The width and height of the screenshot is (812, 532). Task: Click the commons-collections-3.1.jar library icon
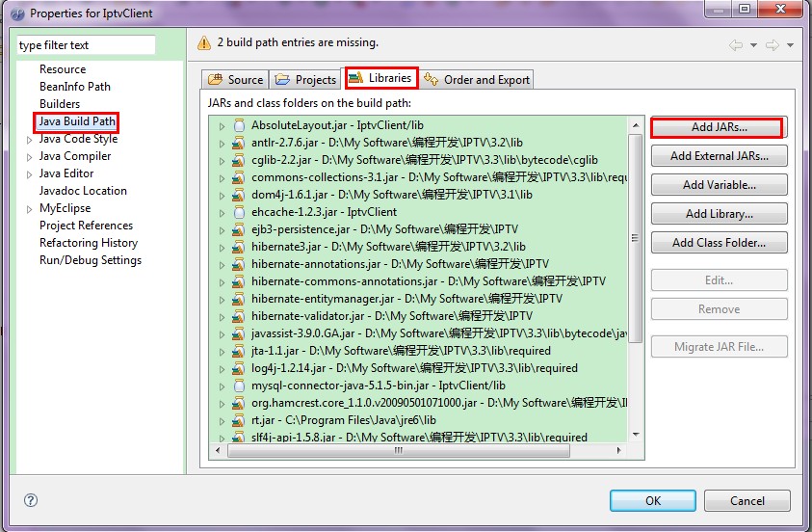(239, 177)
